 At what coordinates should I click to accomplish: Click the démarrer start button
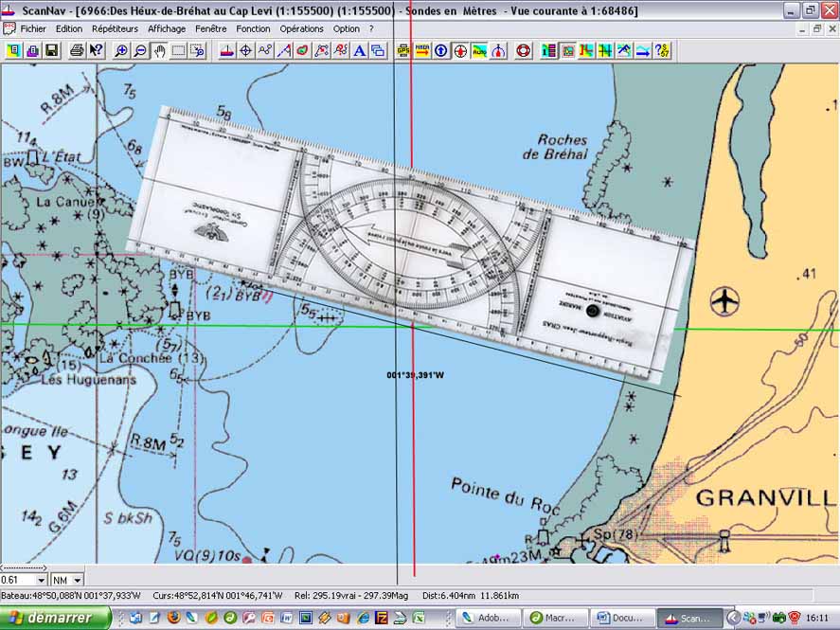pyautogui.click(x=55, y=618)
